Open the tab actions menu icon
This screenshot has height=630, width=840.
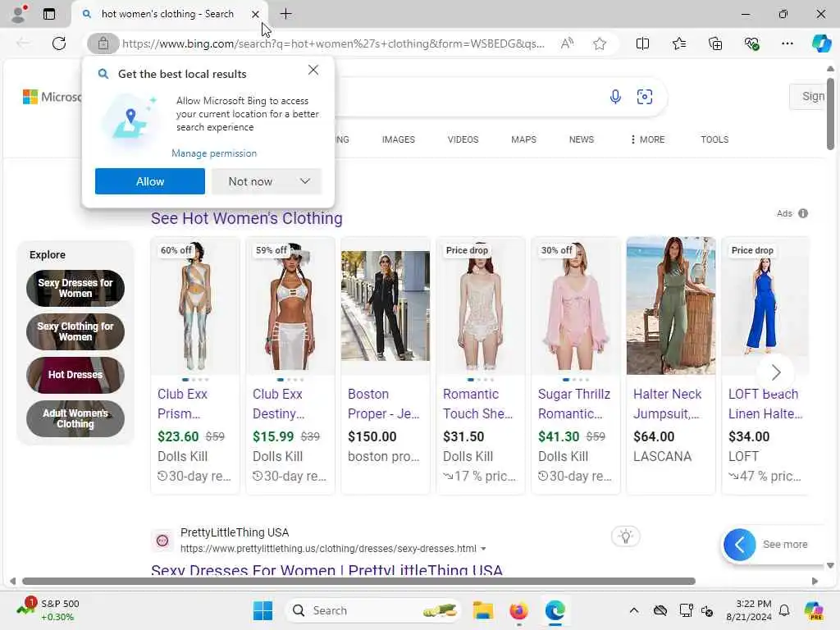(49, 14)
